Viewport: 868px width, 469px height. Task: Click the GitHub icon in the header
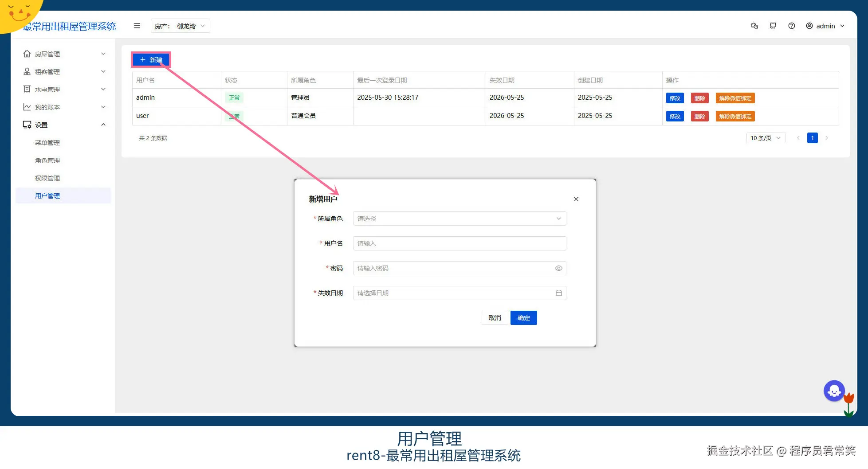coord(773,26)
